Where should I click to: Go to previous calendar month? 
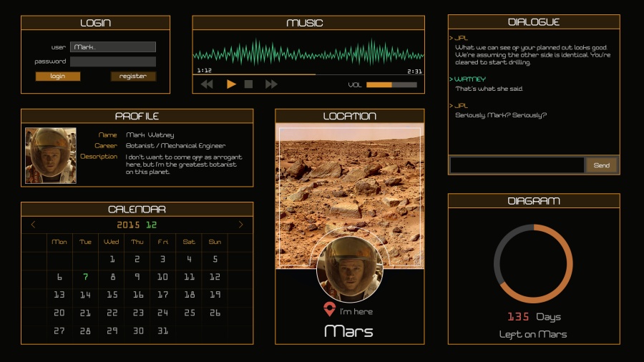pos(33,225)
